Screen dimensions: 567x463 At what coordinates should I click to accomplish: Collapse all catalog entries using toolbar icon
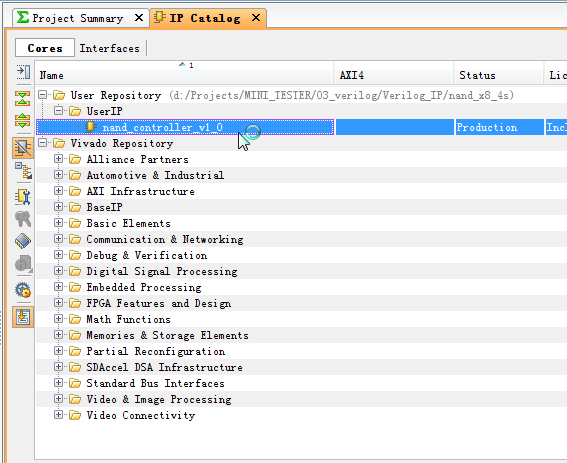[x=23, y=98]
